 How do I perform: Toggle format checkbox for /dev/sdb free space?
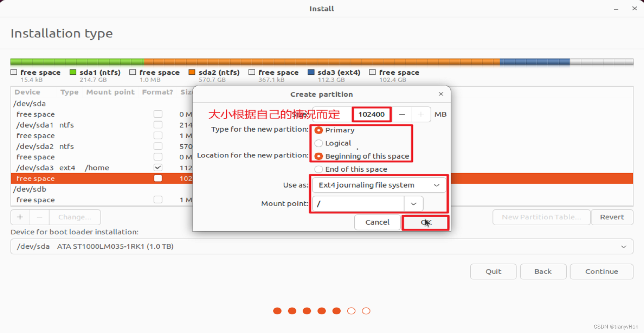coord(158,200)
